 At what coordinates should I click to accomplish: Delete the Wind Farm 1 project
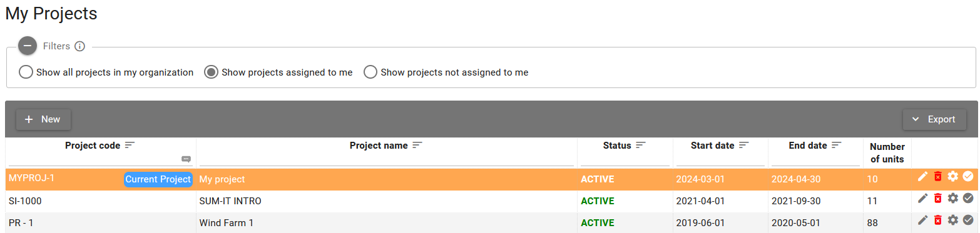[937, 220]
